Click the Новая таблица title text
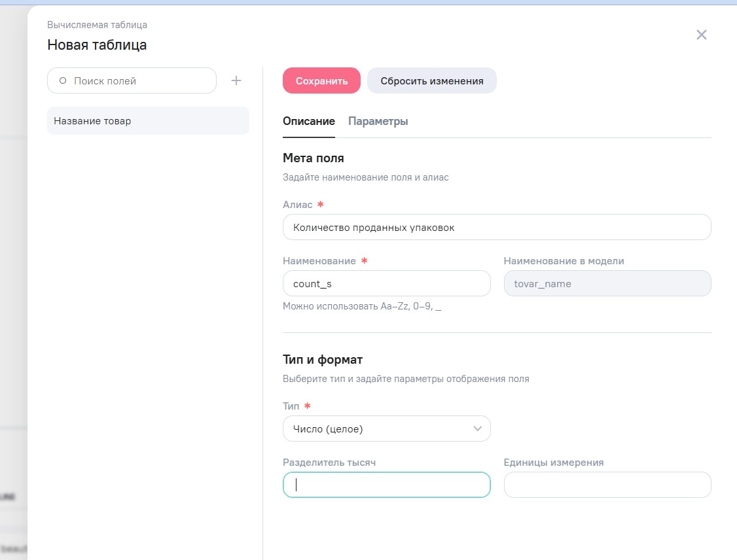Image resolution: width=737 pixels, height=560 pixels. [x=97, y=44]
